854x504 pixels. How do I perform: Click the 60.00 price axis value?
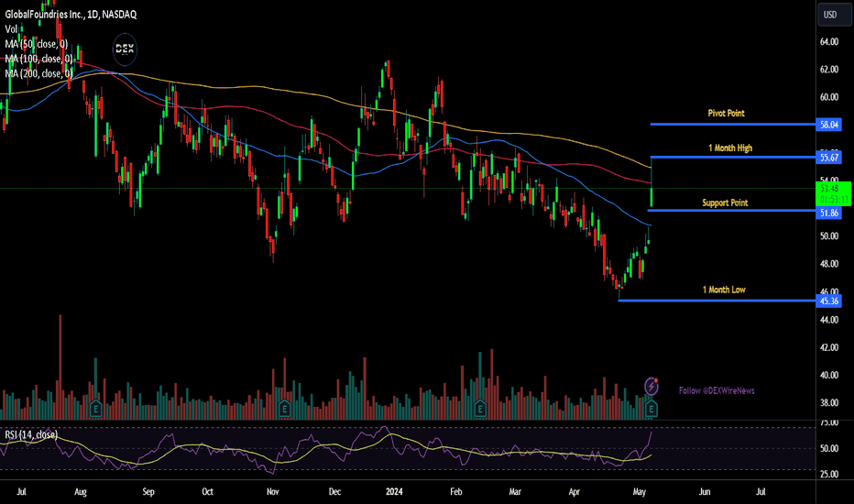pyautogui.click(x=829, y=97)
